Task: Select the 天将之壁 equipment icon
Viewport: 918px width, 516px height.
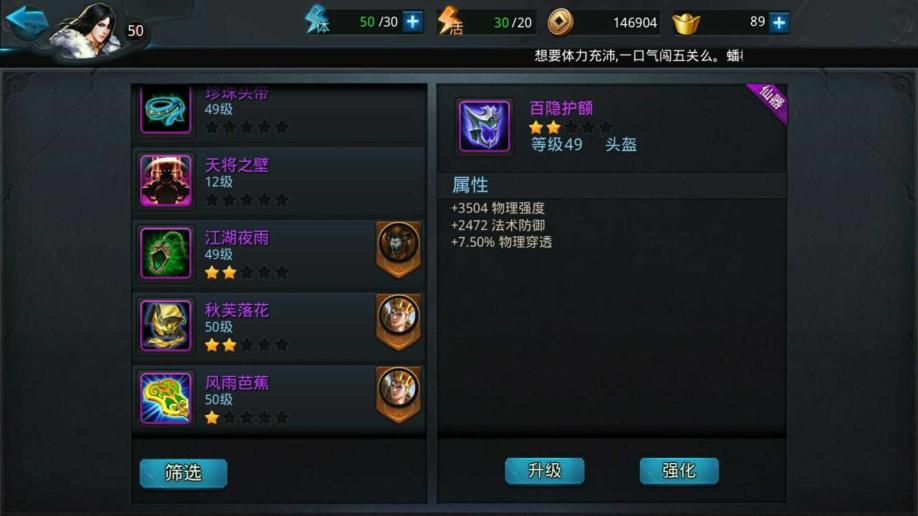Action: 166,181
